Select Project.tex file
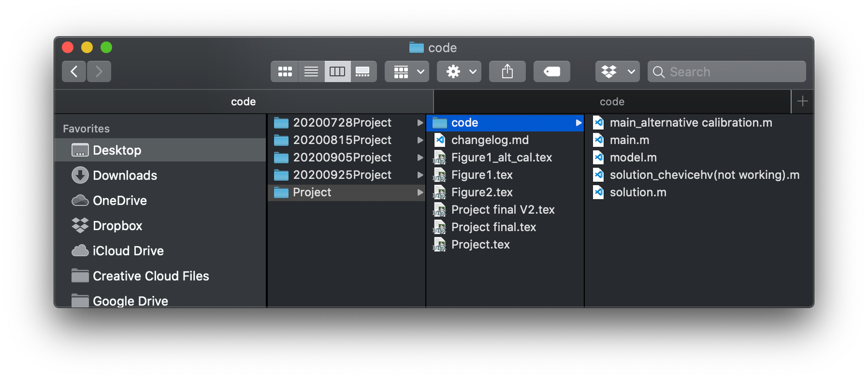The width and height of the screenshot is (868, 379). (x=505, y=244)
